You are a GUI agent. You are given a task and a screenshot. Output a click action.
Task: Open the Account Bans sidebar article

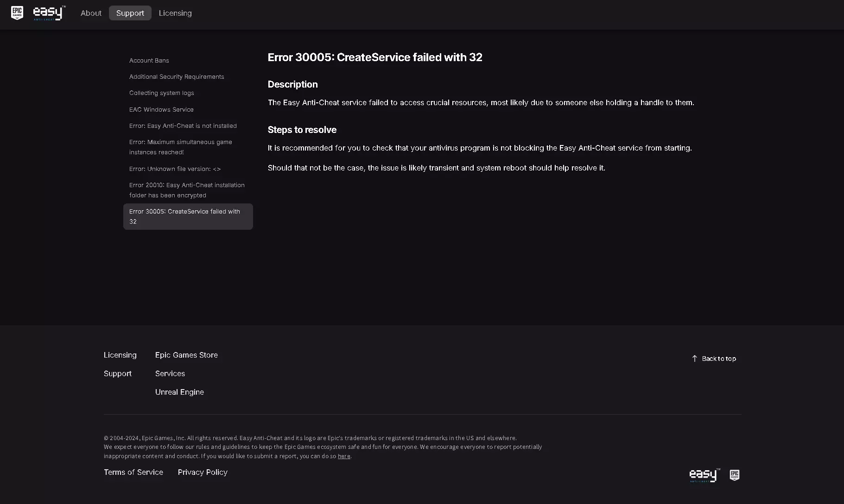click(149, 61)
